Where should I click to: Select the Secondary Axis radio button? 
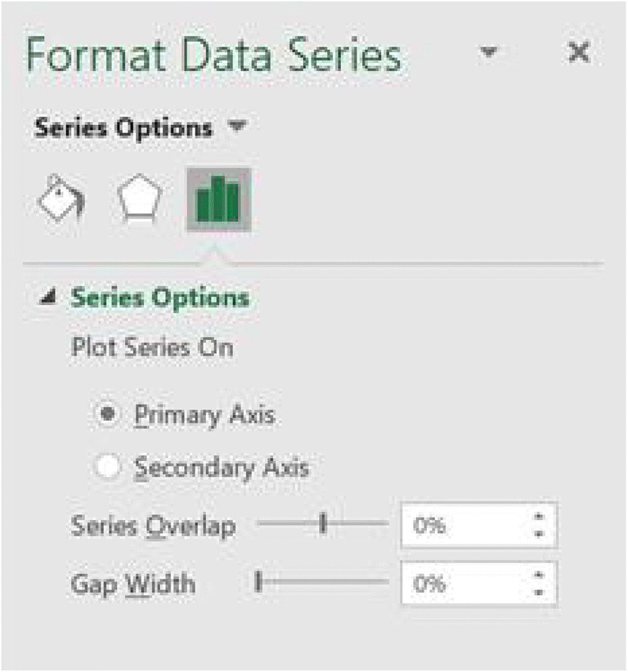[x=106, y=468]
